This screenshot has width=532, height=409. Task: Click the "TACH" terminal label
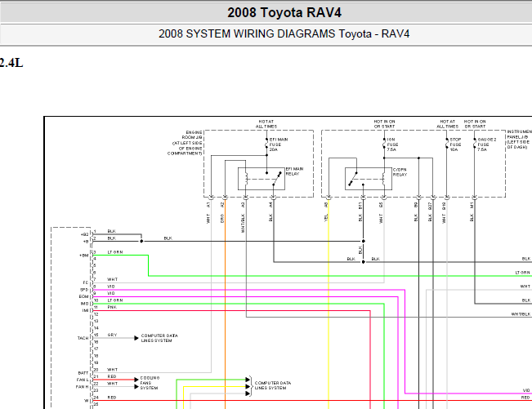coord(83,338)
